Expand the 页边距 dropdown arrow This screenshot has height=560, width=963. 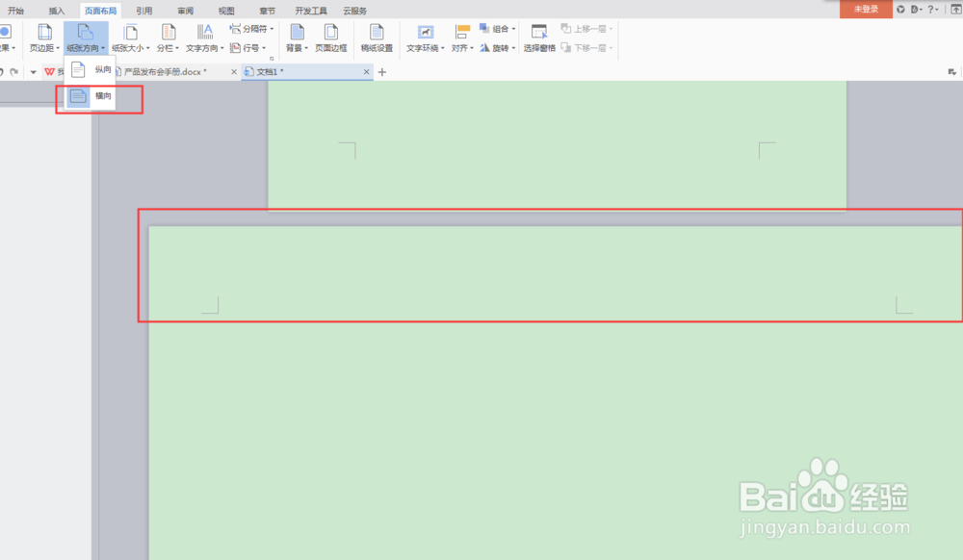[x=58, y=48]
